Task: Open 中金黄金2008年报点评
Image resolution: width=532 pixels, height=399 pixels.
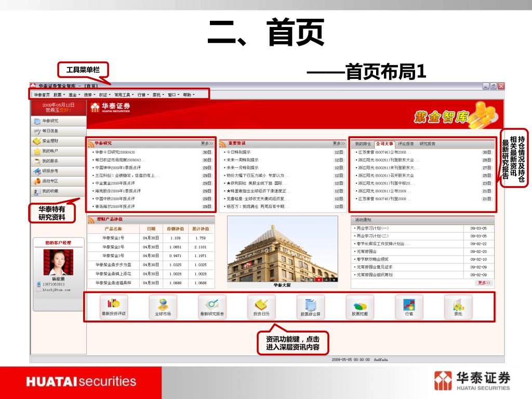Action: pyautogui.click(x=115, y=183)
